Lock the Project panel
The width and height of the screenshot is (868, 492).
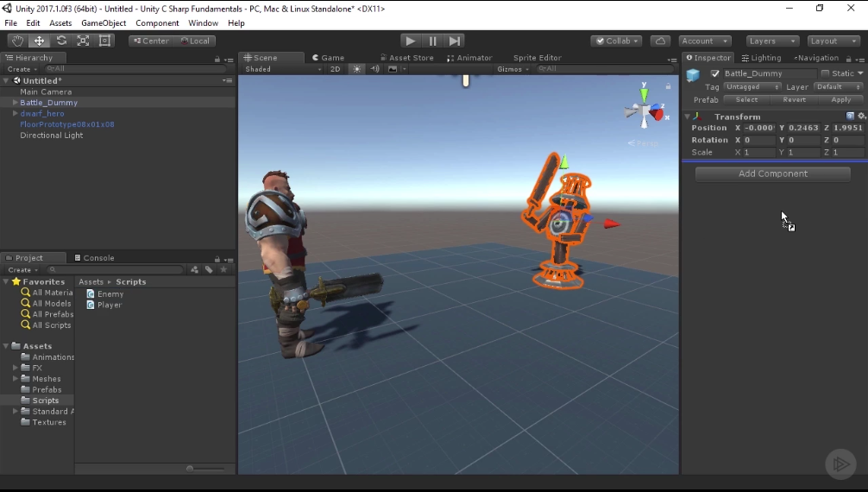[x=217, y=259]
